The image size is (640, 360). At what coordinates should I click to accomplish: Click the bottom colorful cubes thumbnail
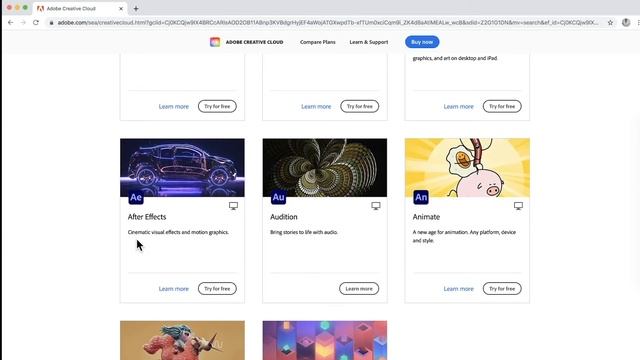tap(325, 340)
